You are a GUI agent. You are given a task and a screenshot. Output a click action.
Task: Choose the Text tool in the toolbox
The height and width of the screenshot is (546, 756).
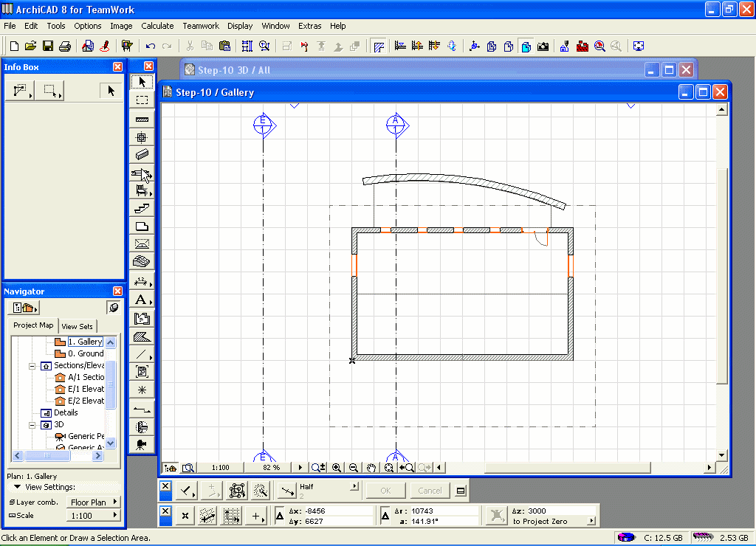[141, 300]
